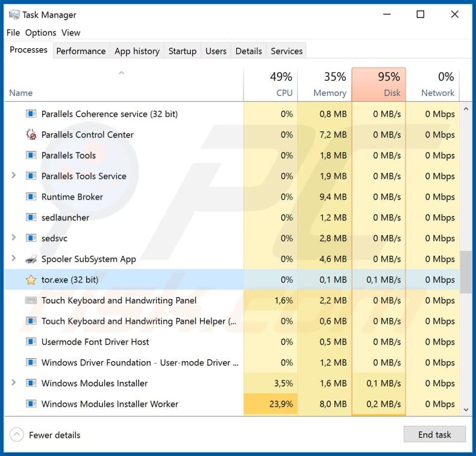Click the 8,0 MB memory cell
This screenshot has height=456, width=476.
point(325,404)
